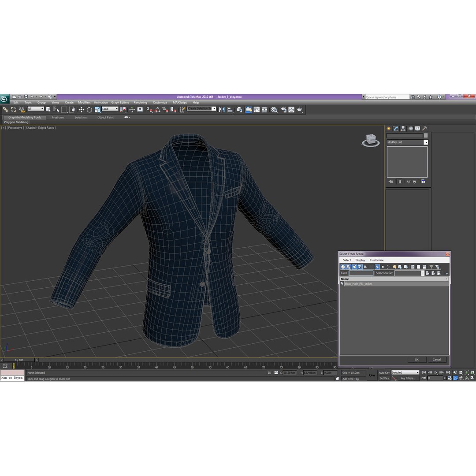Click the object color swatch in Modify panel
Image resolution: width=476 pixels, height=476 pixels.
click(426, 135)
